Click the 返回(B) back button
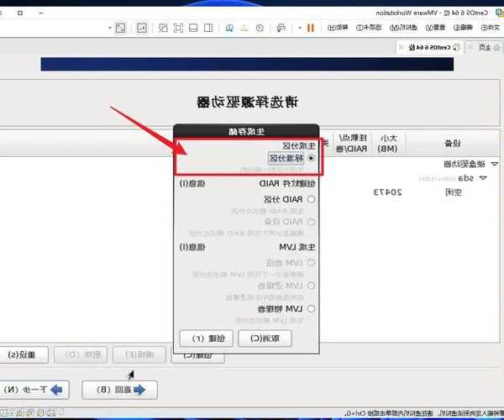This screenshot has height=420, width=504. point(119,390)
